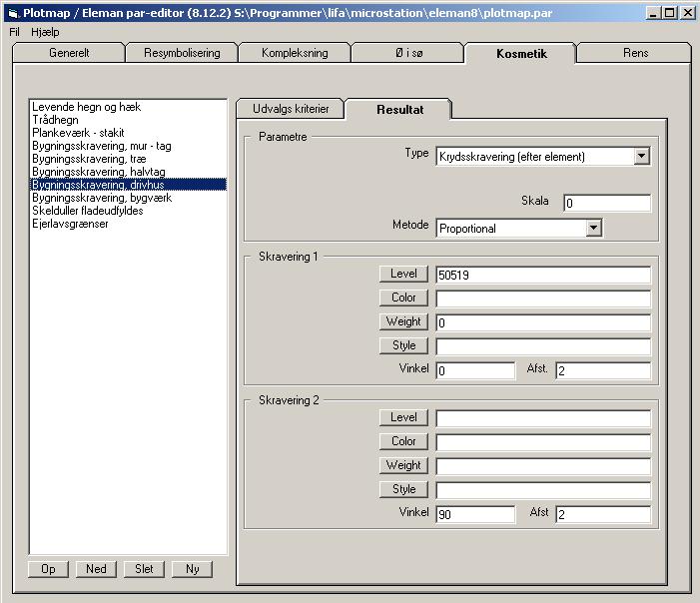
Task: Click the Color button in Skravering 1
Action: [403, 298]
